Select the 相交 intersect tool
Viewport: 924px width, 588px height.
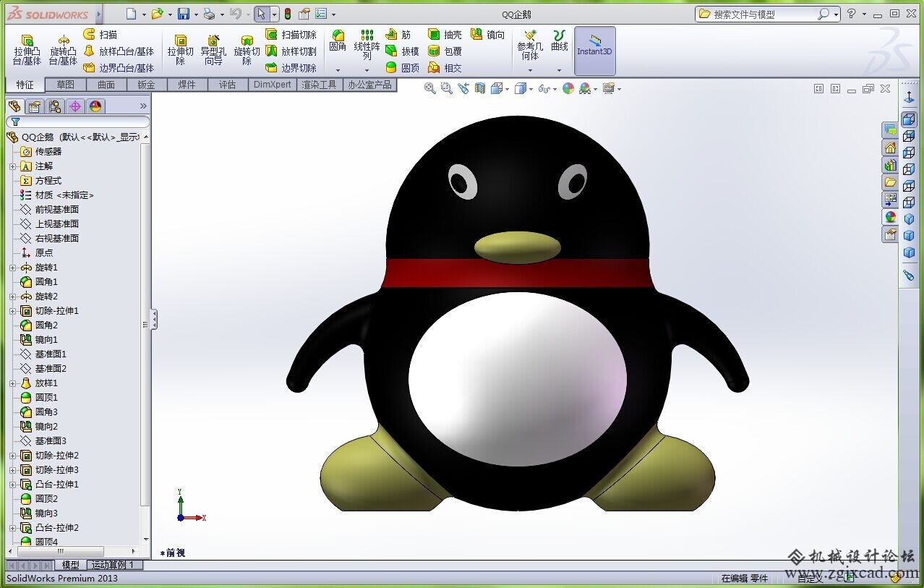(x=445, y=68)
